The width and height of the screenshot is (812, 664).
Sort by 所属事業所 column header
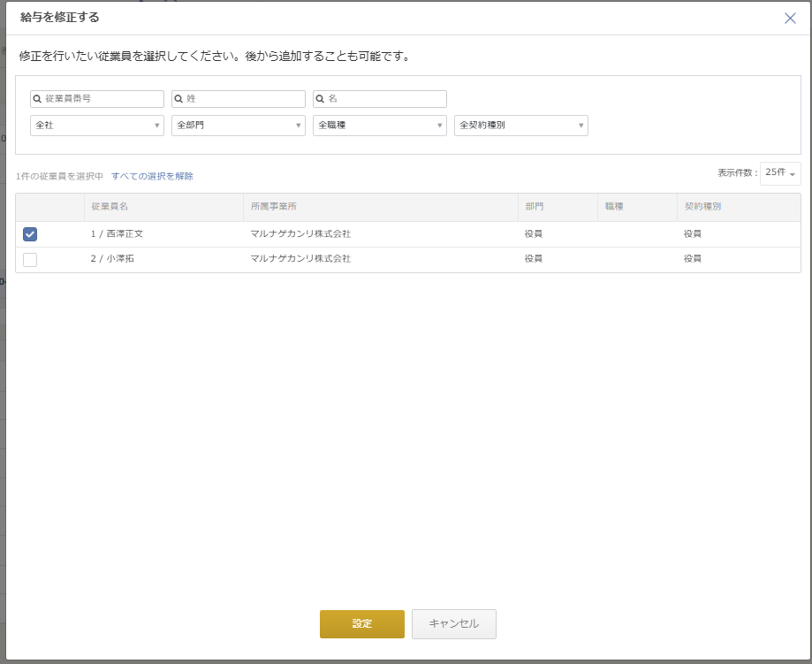(273, 207)
